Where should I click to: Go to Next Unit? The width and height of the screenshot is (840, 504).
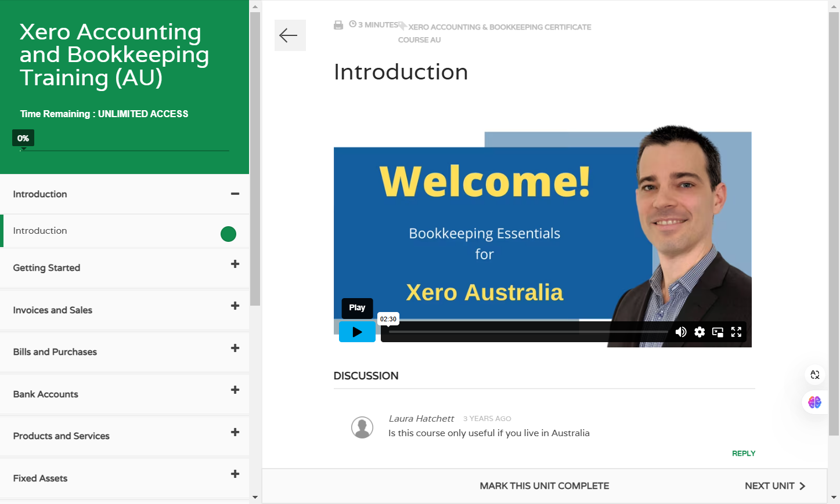click(776, 486)
